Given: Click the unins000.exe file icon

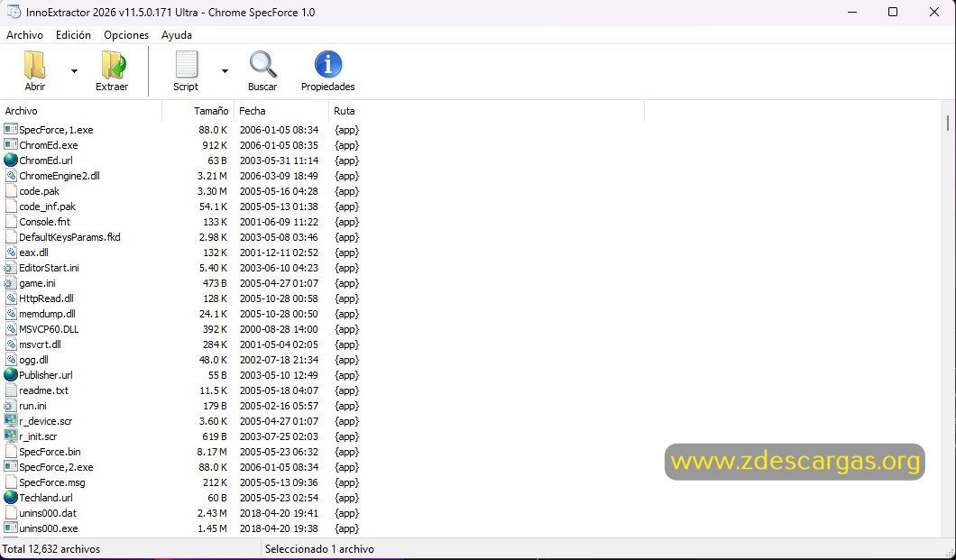Looking at the screenshot, I should 10,528.
